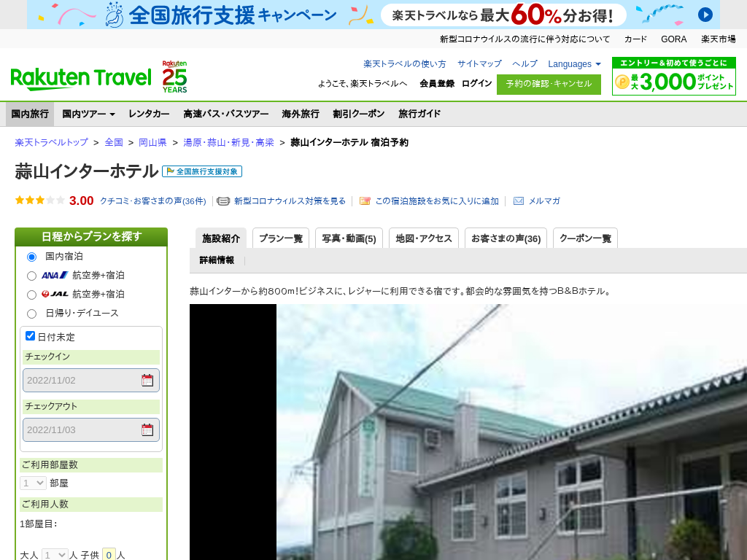747x560 pixels.
Task: Click the Rakuten 25 Years anniversary logo
Action: [x=174, y=77]
